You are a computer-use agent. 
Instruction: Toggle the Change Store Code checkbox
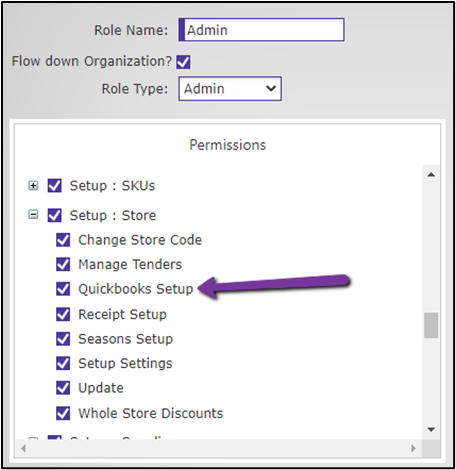pos(63,240)
